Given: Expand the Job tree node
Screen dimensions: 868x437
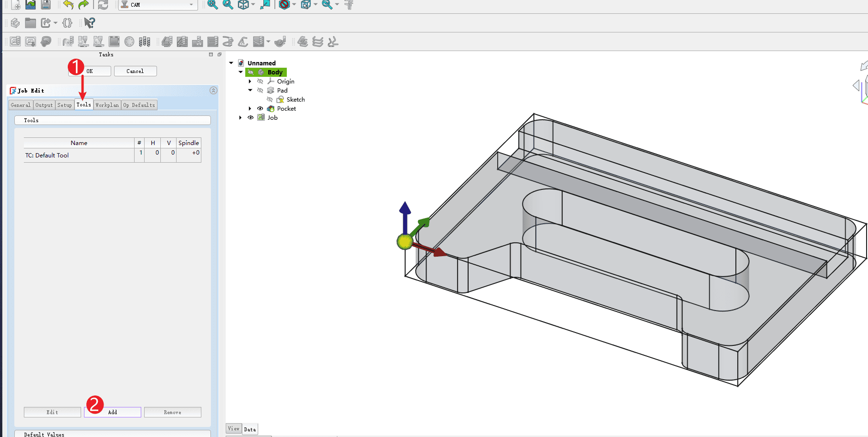Looking at the screenshot, I should tap(241, 117).
